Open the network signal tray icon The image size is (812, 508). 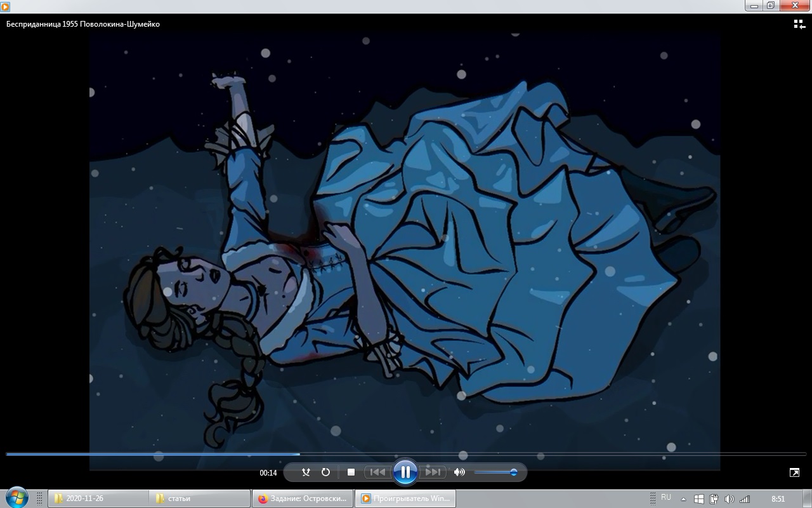tap(745, 499)
